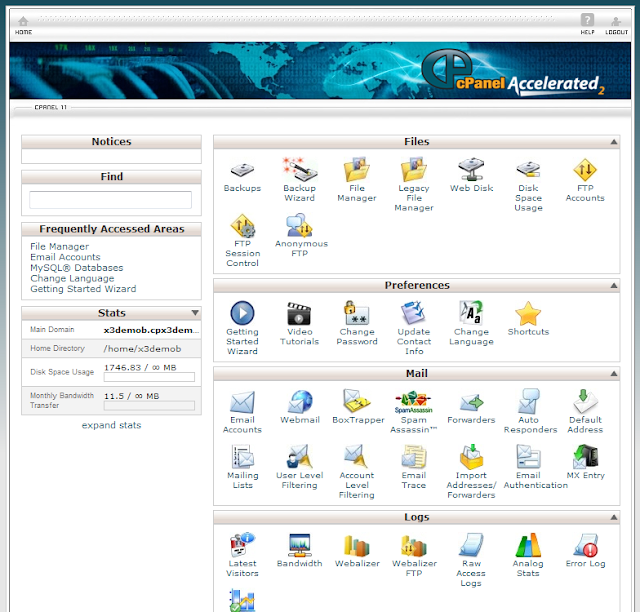Click the expand stats link
Viewport: 640px width, 612px height.
pyautogui.click(x=111, y=425)
